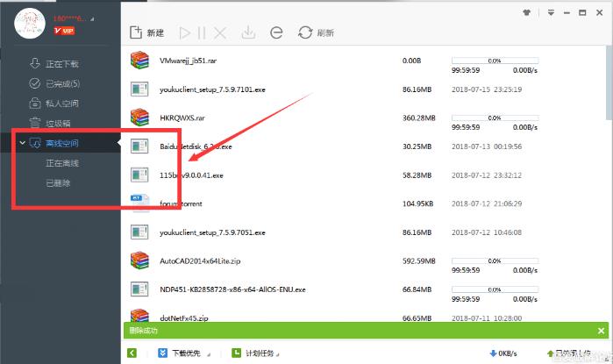Click the download arrow icon beside 正在下载
The width and height of the screenshot is (613, 364).
click(x=35, y=63)
